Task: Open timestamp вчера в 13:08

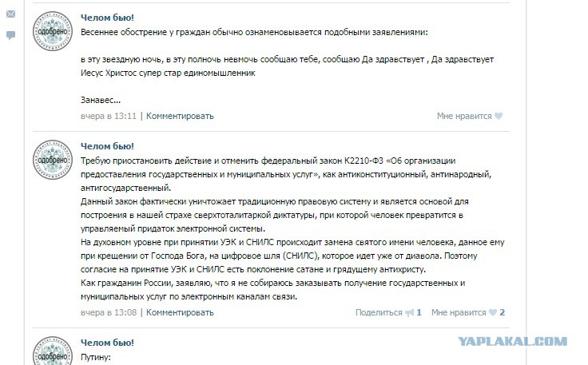Action: [109, 312]
